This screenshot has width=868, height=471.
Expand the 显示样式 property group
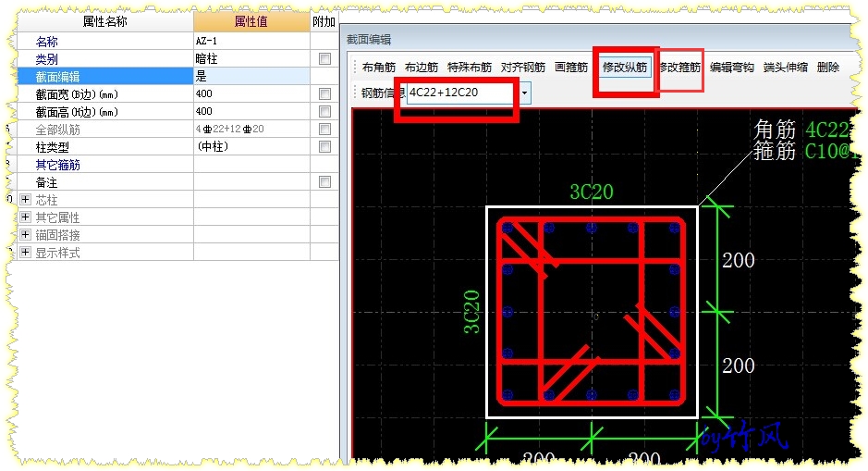click(x=26, y=252)
